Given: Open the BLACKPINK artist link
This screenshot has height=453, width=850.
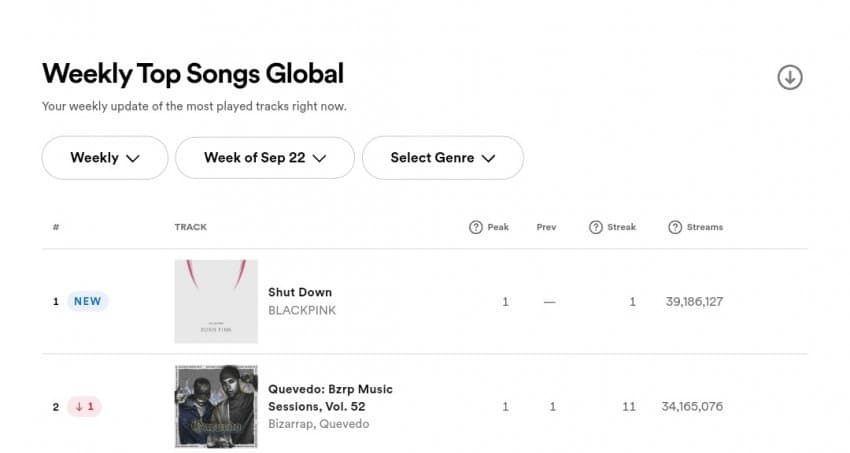Looking at the screenshot, I should (302, 310).
